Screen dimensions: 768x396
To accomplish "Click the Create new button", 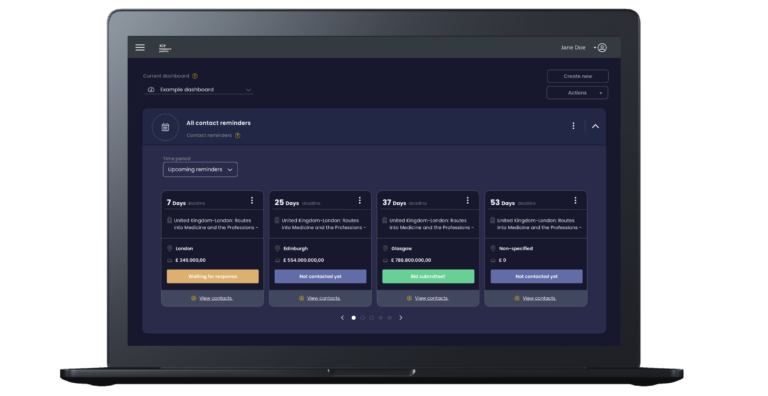I will (x=577, y=76).
